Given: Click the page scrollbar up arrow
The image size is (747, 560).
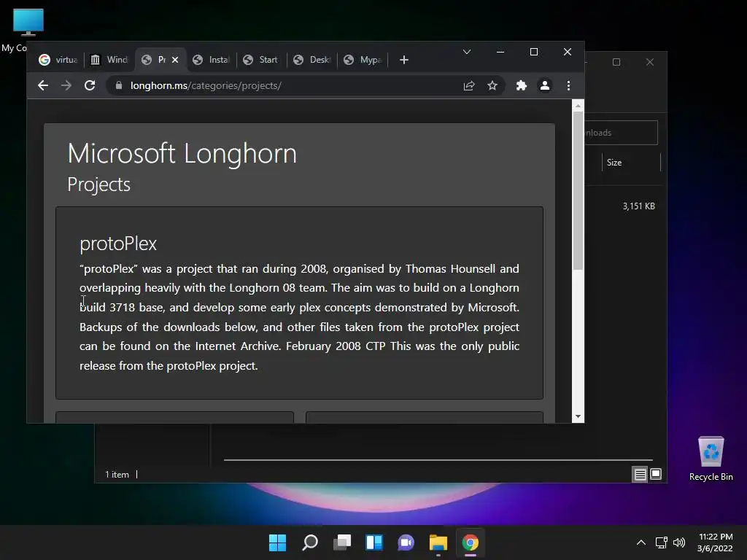Looking at the screenshot, I should 578,106.
